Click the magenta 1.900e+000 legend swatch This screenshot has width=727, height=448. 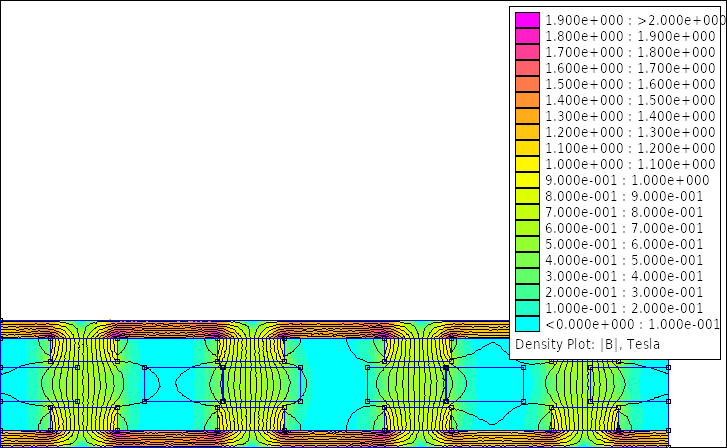(527, 20)
